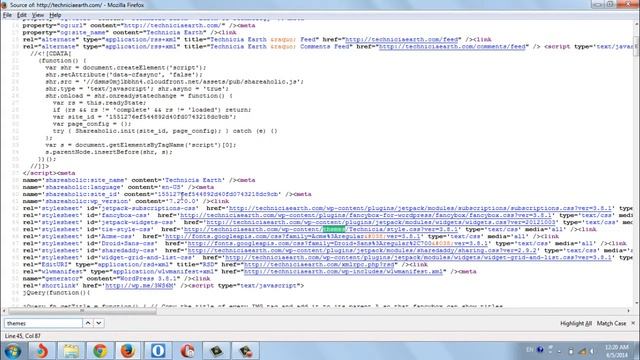Click the 'Line 45, Col 87' status text
The width and height of the screenshot is (640, 360).
[x=22, y=336]
